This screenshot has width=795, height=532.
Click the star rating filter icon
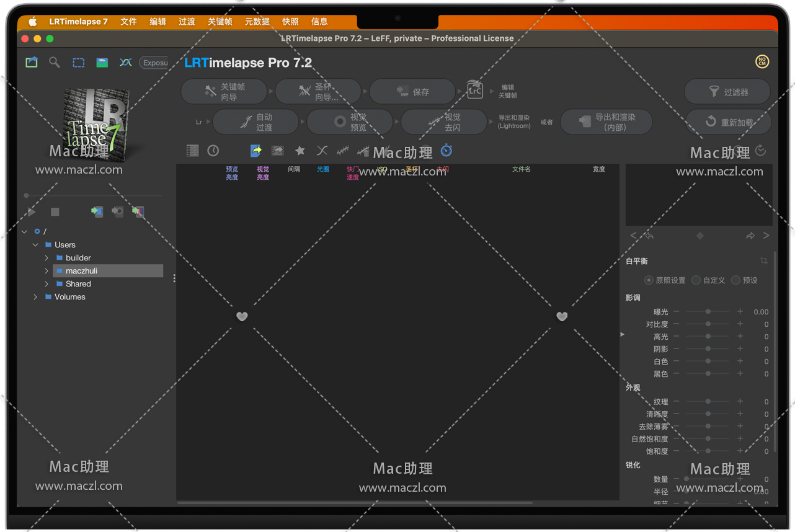[300, 151]
